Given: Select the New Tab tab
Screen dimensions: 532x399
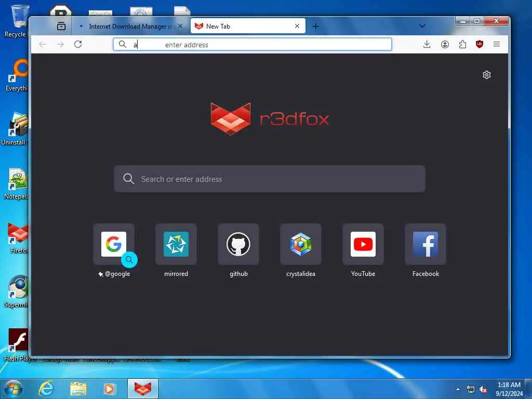Looking at the screenshot, I should [x=248, y=26].
